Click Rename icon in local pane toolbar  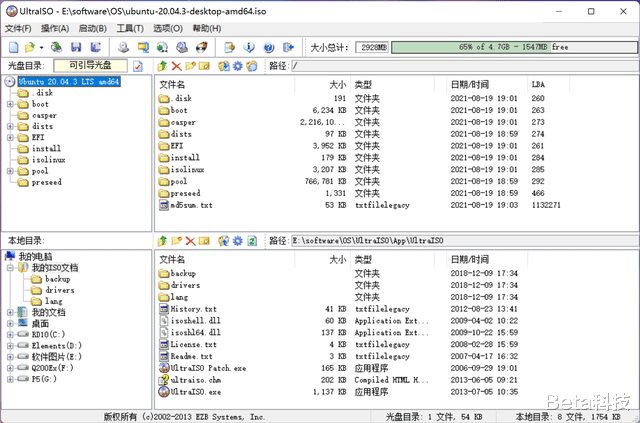pyautogui.click(x=204, y=241)
